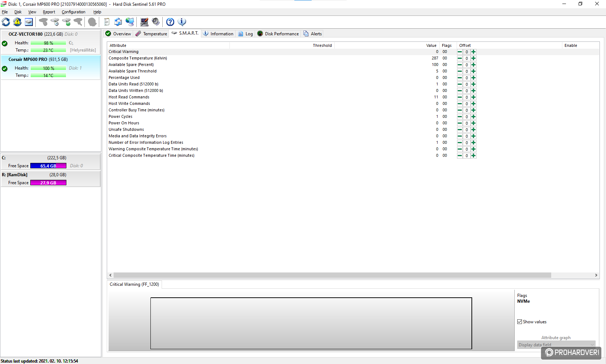
Task: Click the OCZ-VECTOR180 health bar at 98 %
Action: 48,43
